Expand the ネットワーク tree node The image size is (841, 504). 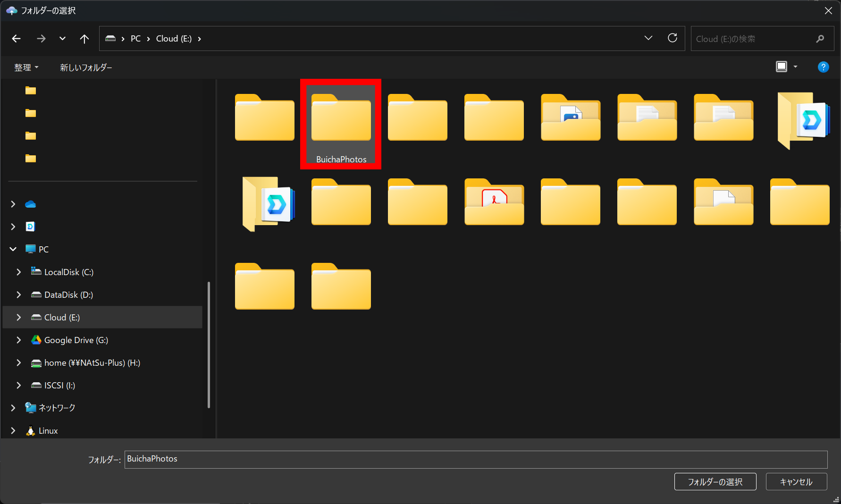point(13,408)
